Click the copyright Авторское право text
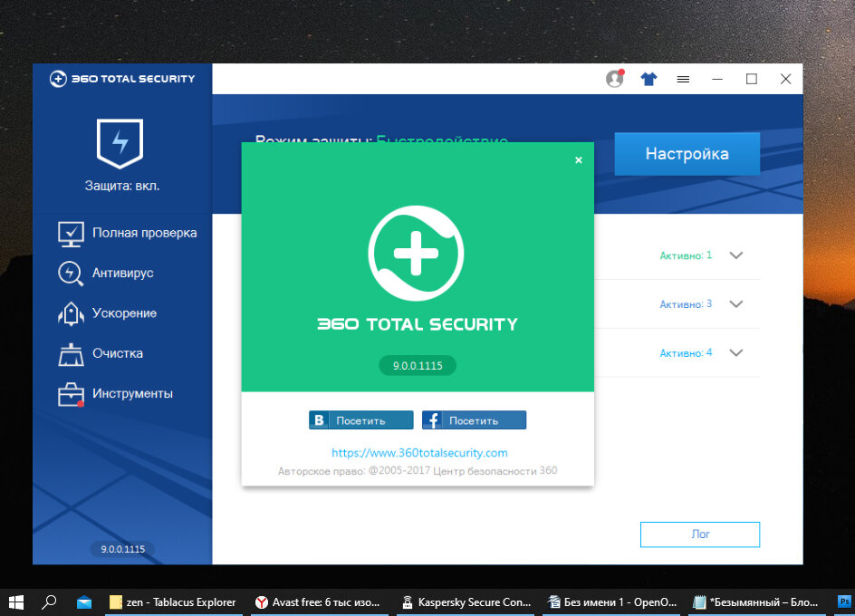The height and width of the screenshot is (616, 855). 418,470
